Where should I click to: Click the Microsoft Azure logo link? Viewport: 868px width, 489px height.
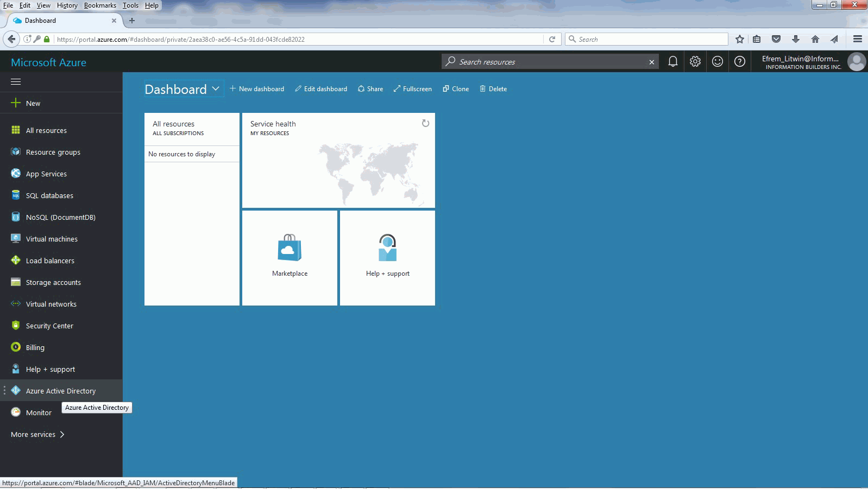click(x=48, y=62)
